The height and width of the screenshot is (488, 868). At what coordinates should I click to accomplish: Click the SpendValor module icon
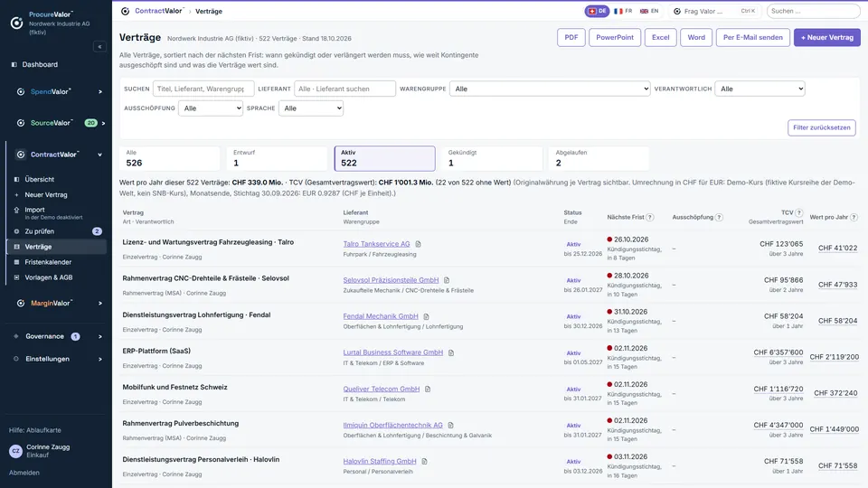(21, 92)
